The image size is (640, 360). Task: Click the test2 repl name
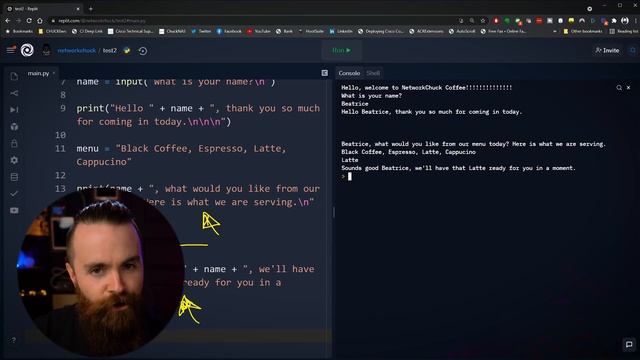[x=109, y=51]
